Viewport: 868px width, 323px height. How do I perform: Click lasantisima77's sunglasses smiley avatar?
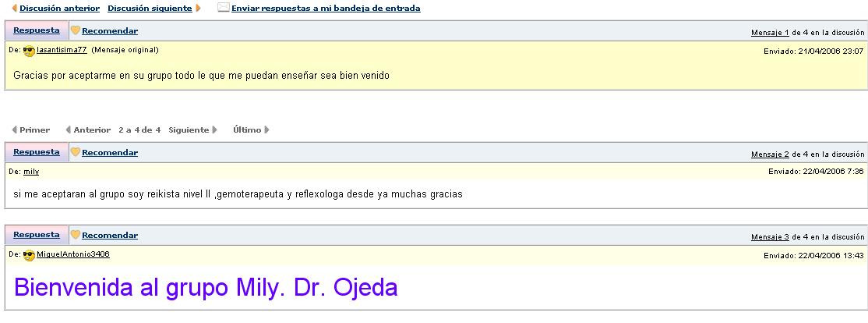point(29,51)
